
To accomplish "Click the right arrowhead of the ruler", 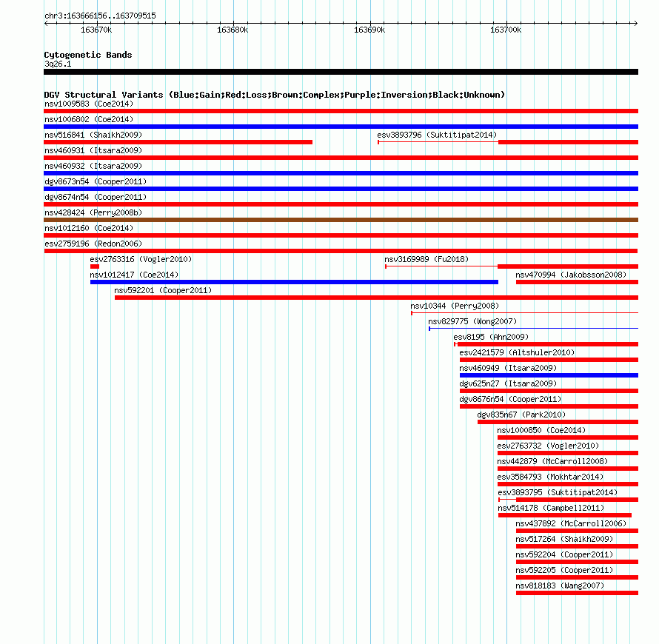I will click(x=635, y=23).
